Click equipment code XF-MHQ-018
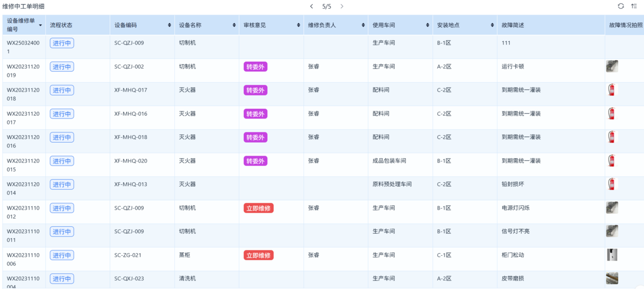Image resolution: width=644 pixels, height=289 pixels. tap(130, 137)
